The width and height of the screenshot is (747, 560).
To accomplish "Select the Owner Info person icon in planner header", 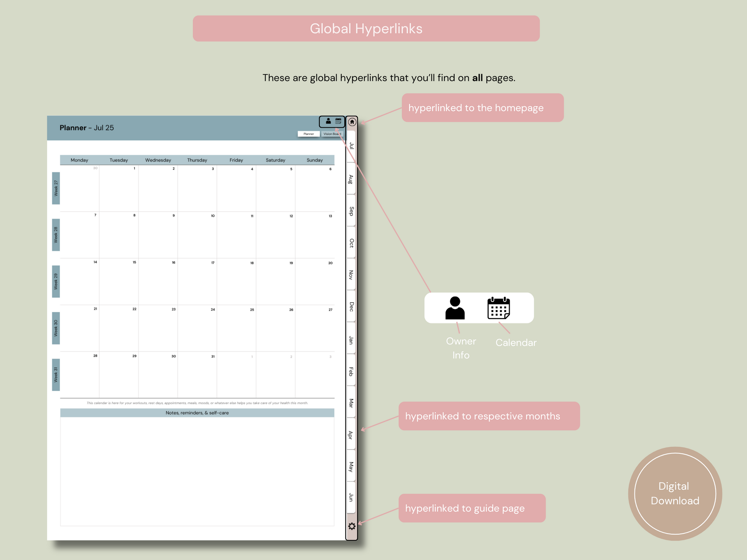I will (x=328, y=121).
